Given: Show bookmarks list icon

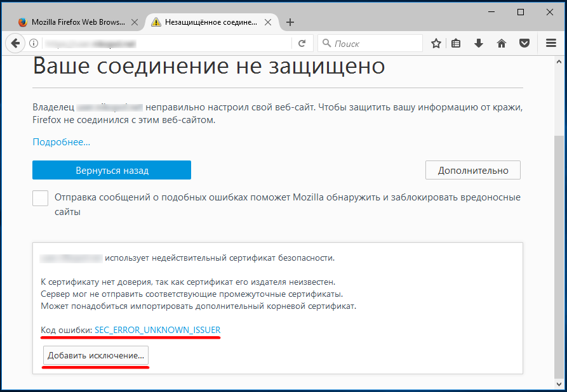Looking at the screenshot, I should [x=456, y=44].
